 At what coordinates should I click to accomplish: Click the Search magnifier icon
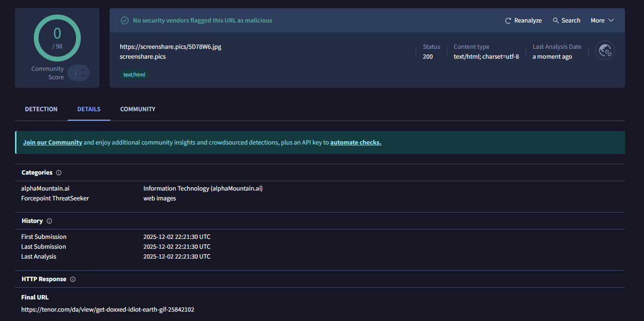pos(556,21)
